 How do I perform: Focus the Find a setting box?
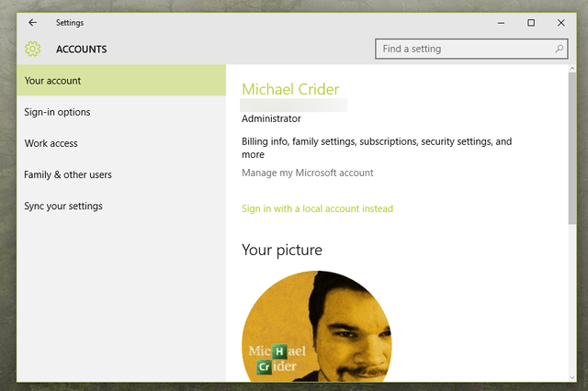(x=471, y=49)
